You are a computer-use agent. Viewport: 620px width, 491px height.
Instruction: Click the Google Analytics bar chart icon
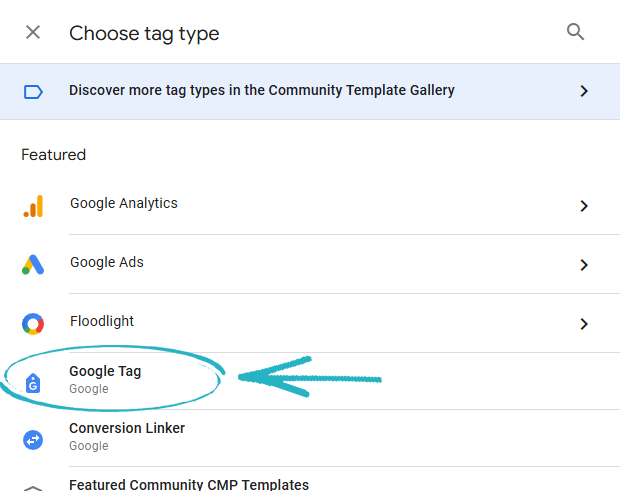coord(33,206)
